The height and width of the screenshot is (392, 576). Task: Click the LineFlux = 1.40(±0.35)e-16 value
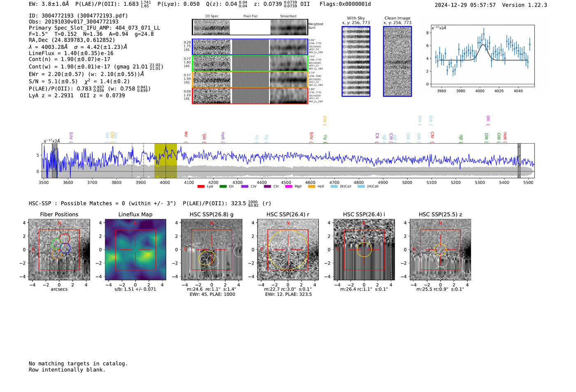click(x=71, y=53)
